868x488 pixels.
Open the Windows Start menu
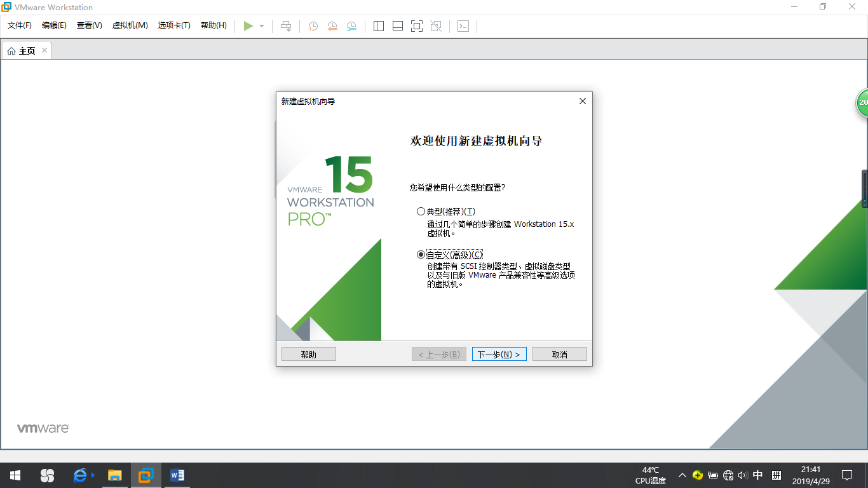tap(15, 475)
